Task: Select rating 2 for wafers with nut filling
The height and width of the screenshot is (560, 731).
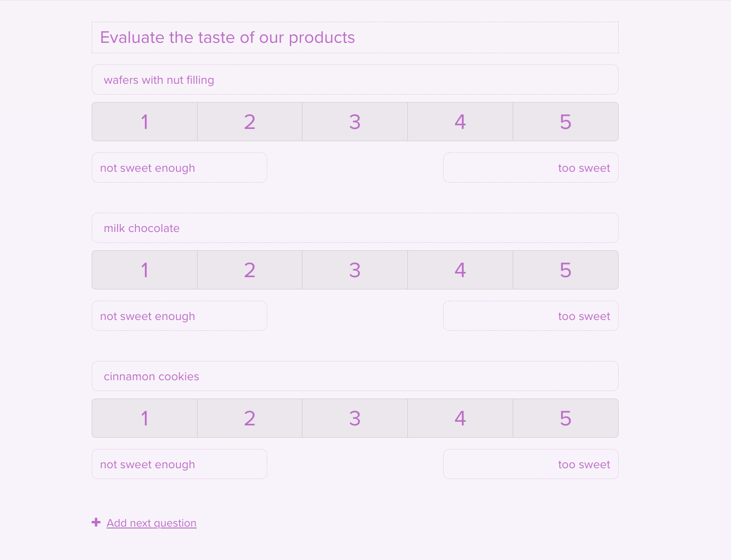Action: point(249,121)
